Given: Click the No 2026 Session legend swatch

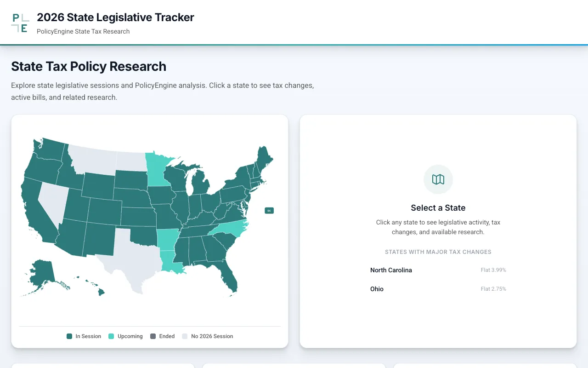Looking at the screenshot, I should tap(185, 336).
